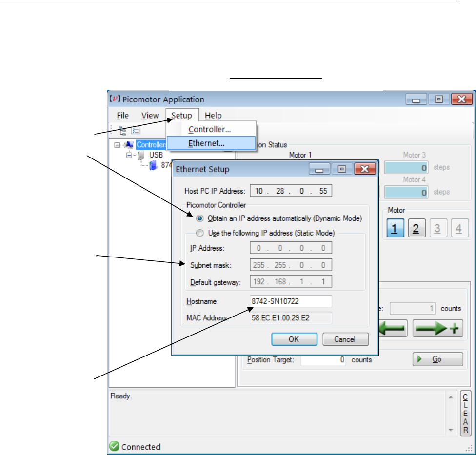Minimize the Picomotor Application window

416,99
